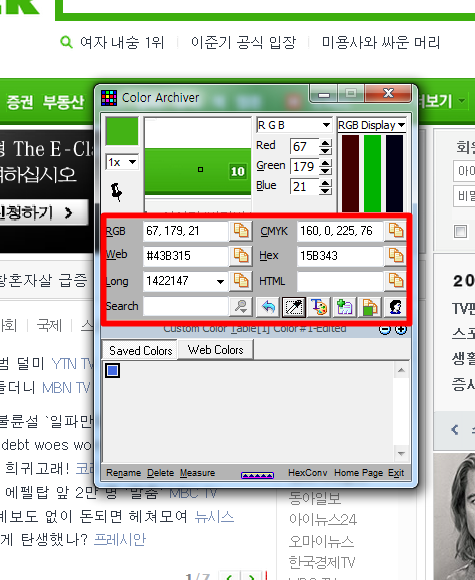Image resolution: width=475 pixels, height=580 pixels.
Task: Open the Home Page link
Action: (358, 473)
